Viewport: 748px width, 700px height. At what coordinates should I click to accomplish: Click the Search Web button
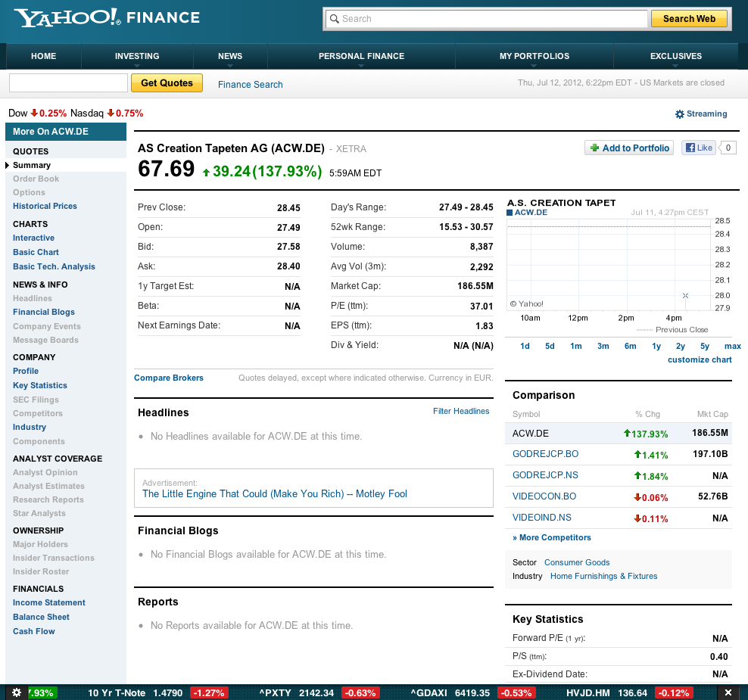tap(689, 19)
